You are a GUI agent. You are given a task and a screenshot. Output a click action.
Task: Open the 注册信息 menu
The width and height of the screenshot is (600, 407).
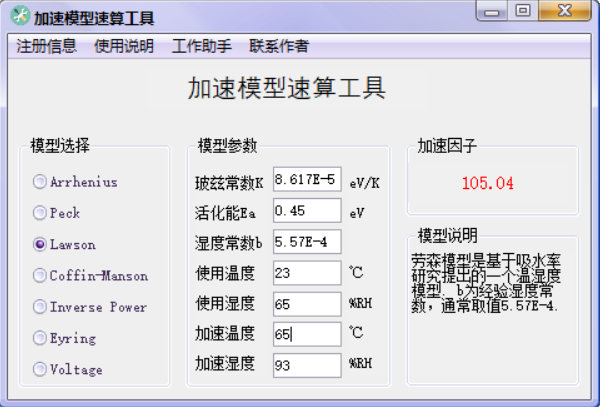pyautogui.click(x=46, y=46)
